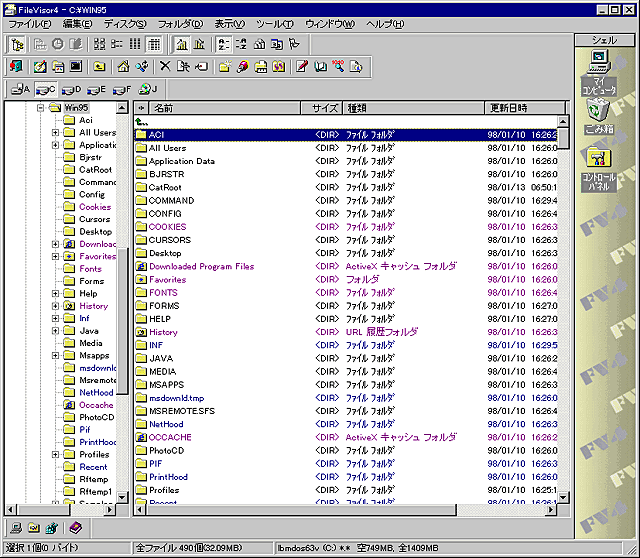The width and height of the screenshot is (640, 558).
Task: Click the シェル panel header button
Action: coord(604,40)
